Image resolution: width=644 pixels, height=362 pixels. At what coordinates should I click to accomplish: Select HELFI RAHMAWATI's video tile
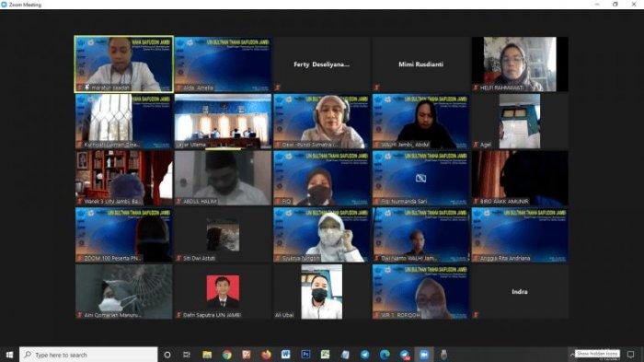coord(520,64)
